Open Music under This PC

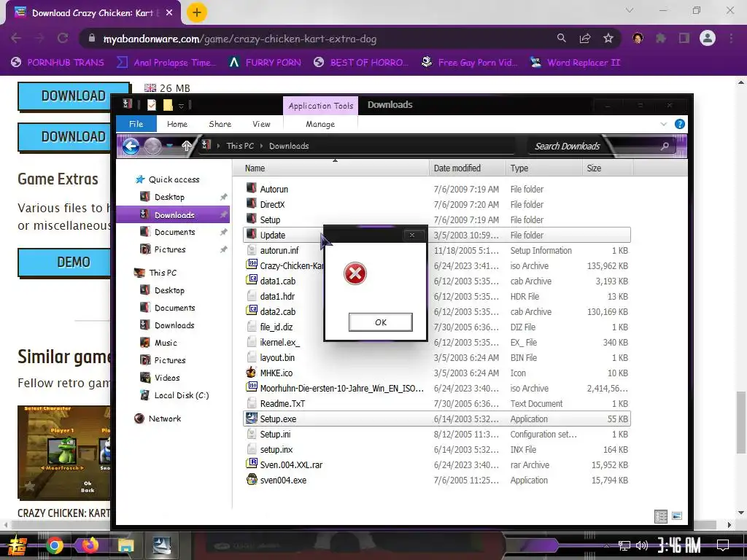[166, 343]
